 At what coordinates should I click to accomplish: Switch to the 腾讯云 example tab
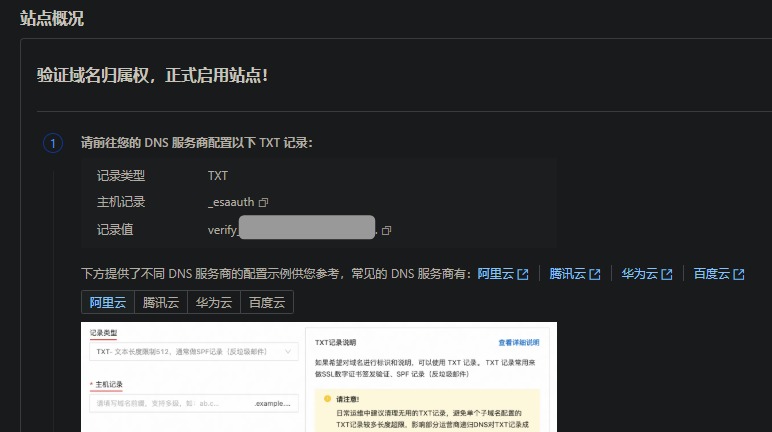161,302
